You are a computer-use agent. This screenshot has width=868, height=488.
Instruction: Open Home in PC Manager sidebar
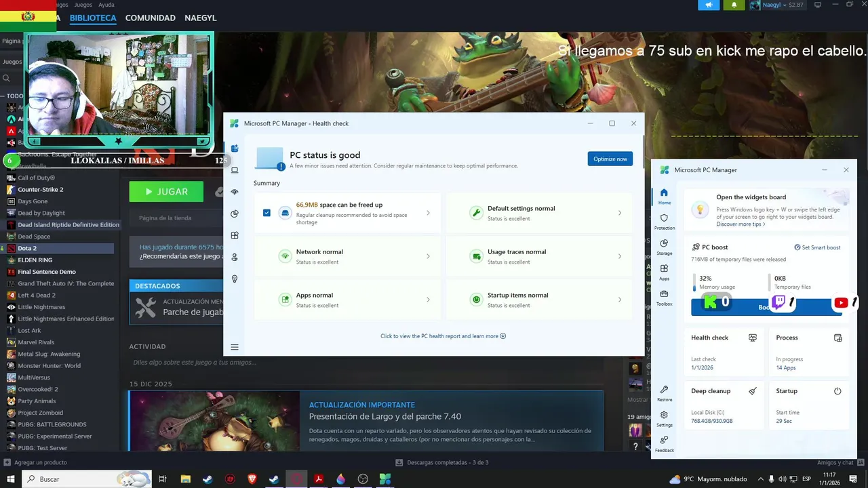point(664,196)
